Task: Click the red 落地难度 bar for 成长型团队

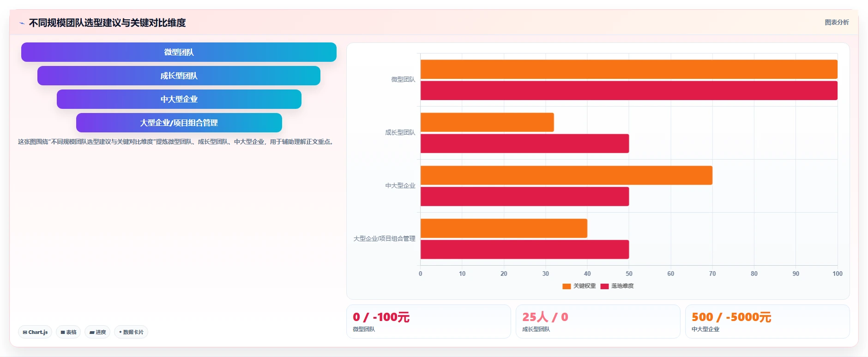Action: pos(524,143)
